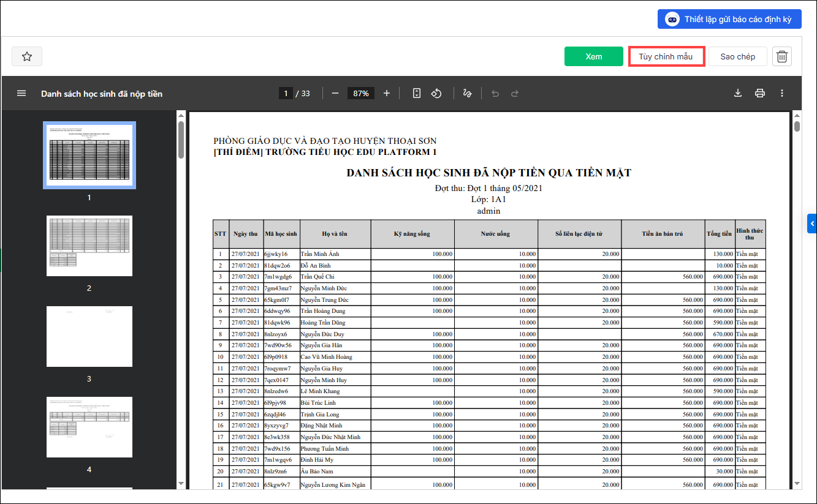Click the 87% zoom level field
Viewport: 817px width, 504px height.
click(x=361, y=93)
